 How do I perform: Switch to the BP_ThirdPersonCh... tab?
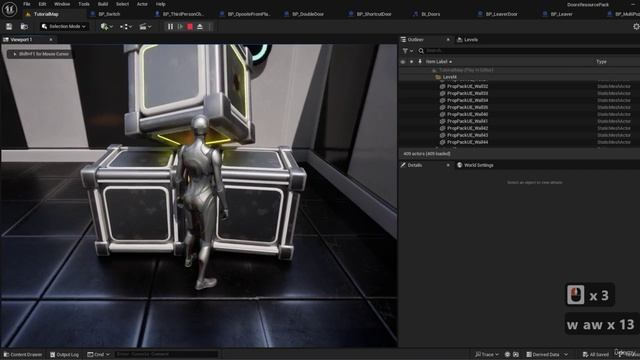(183, 14)
